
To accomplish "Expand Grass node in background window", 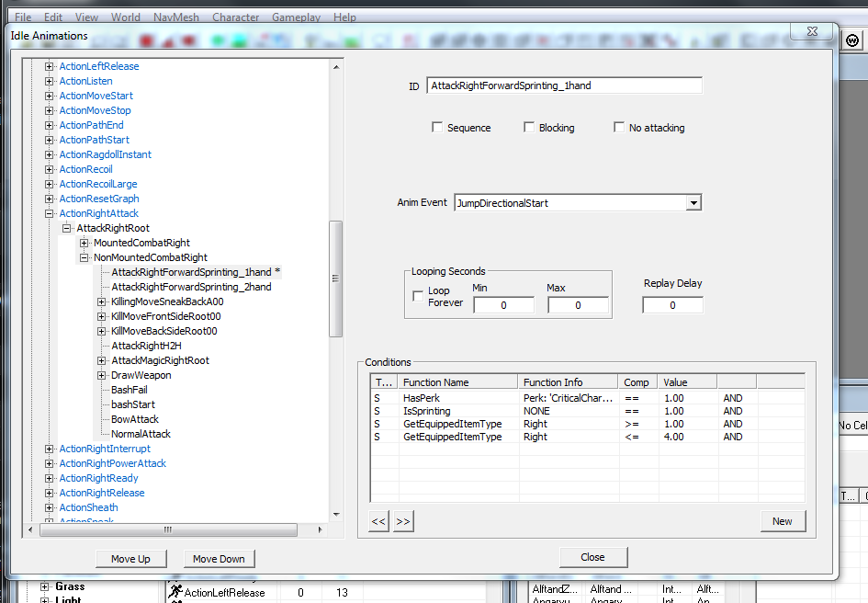I will pyautogui.click(x=45, y=586).
